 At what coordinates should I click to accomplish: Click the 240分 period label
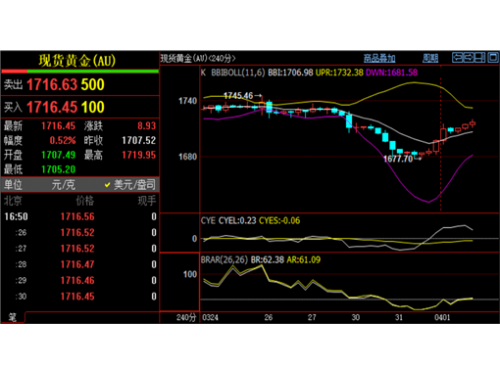coord(186,317)
